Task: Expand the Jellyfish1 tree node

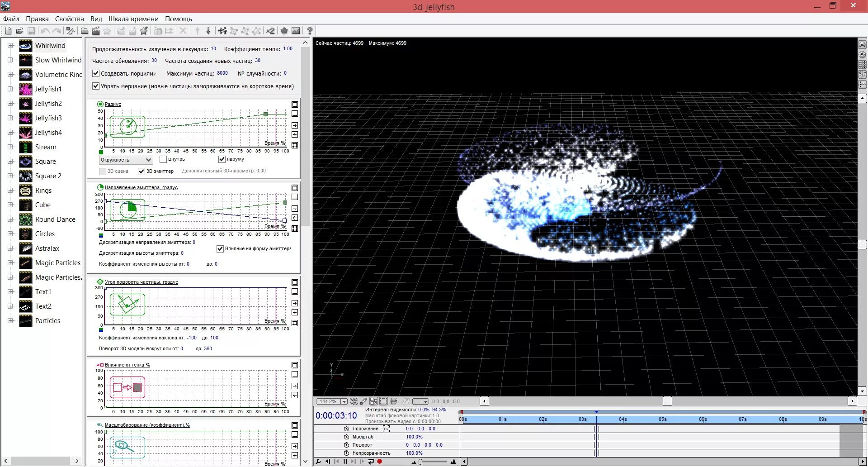Action: coord(10,89)
